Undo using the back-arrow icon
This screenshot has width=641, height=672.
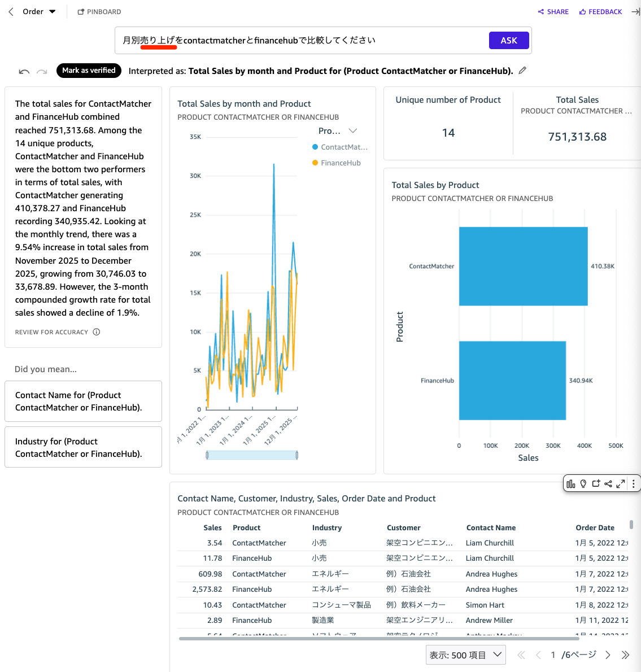pos(23,71)
